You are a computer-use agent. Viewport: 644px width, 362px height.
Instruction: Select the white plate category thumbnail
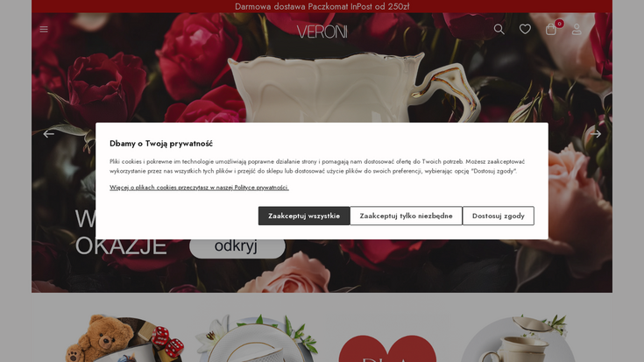click(257, 338)
